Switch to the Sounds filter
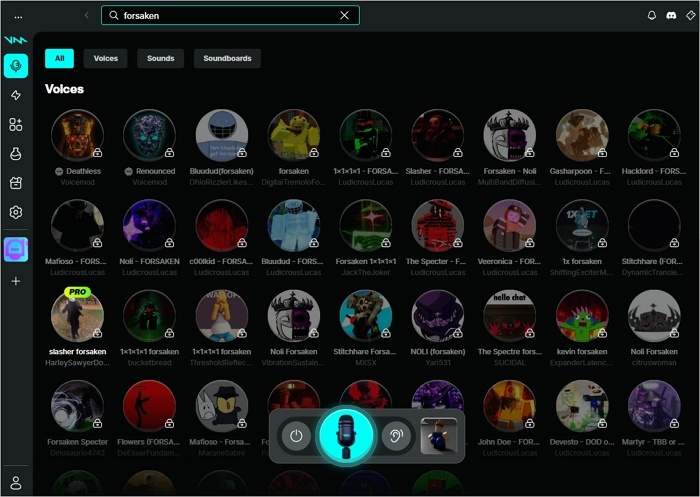700x497 pixels. click(160, 59)
